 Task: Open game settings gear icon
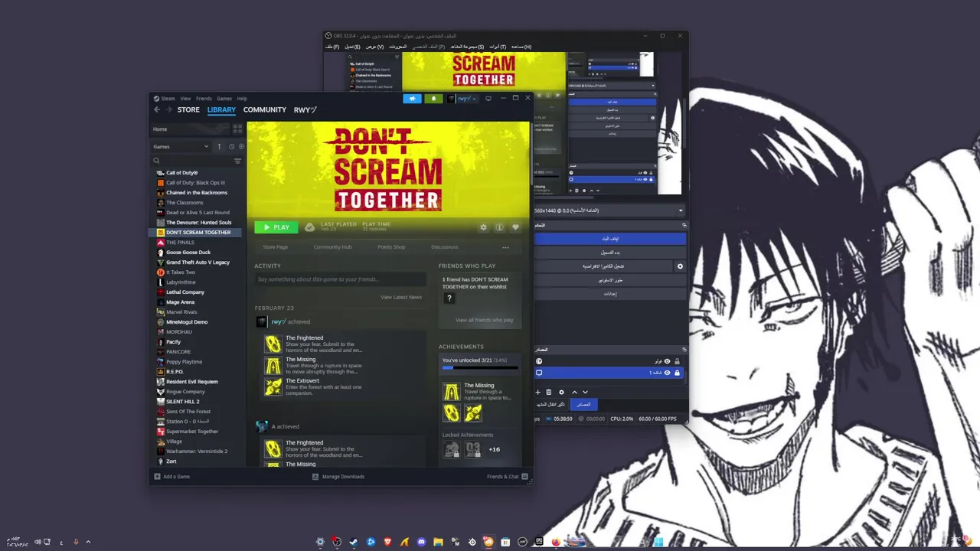tap(483, 227)
